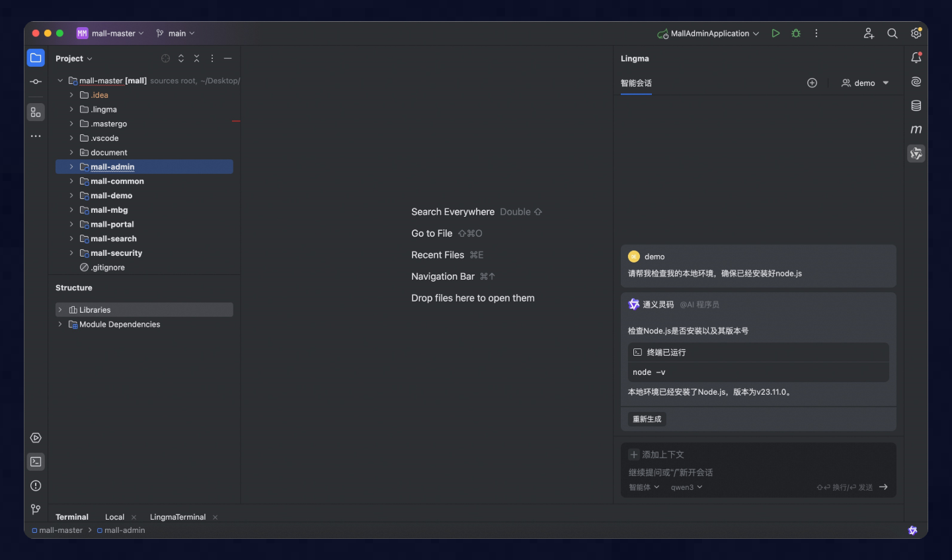Viewport: 952px width, 560px height.
Task: Open the Database tool window icon
Action: [x=916, y=105]
